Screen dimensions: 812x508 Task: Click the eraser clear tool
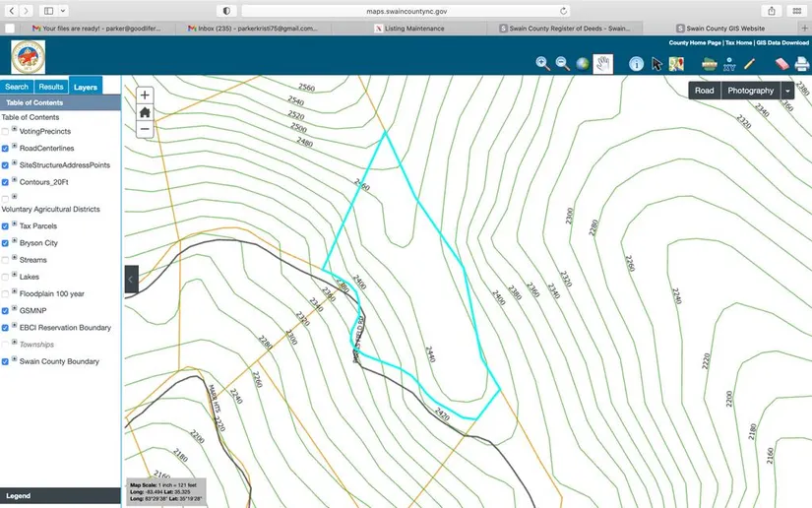click(x=782, y=64)
